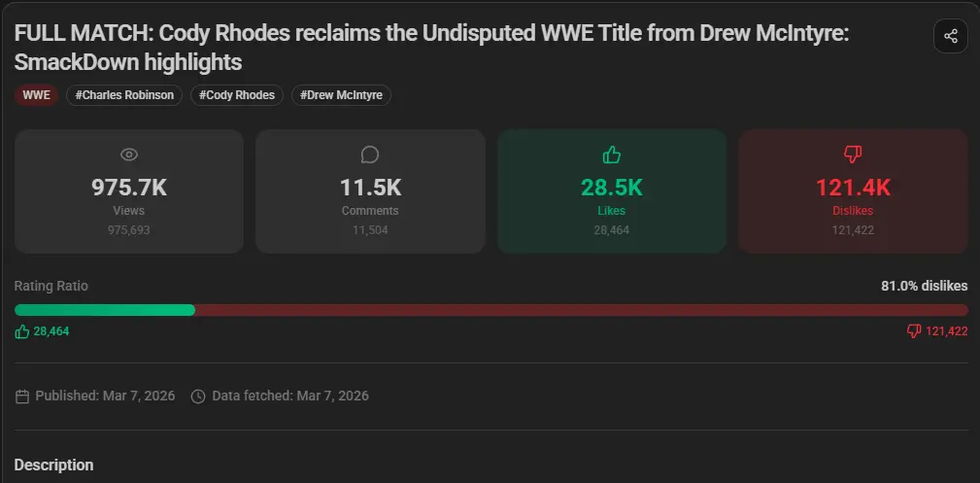This screenshot has width=980, height=483.
Task: Click the Description section heading
Action: point(54,465)
